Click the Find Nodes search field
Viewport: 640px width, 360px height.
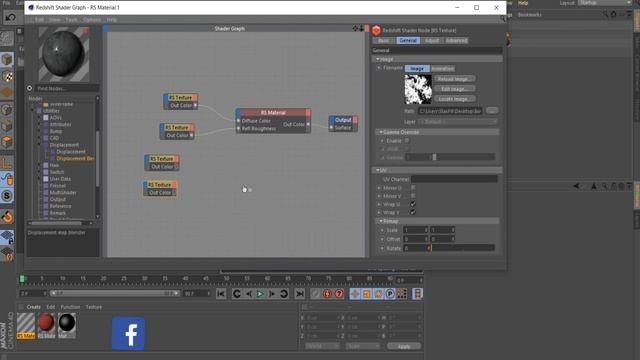[x=67, y=88]
